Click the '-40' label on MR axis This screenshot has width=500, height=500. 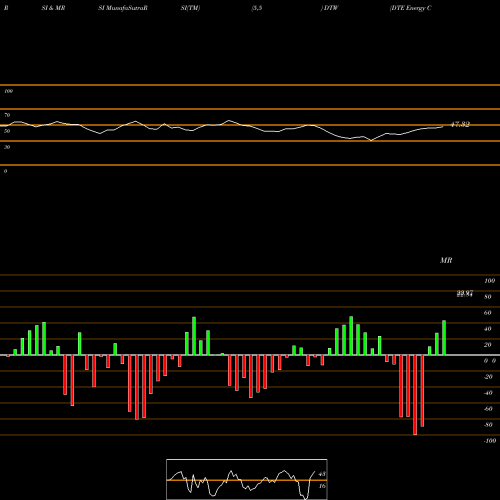coord(488,393)
